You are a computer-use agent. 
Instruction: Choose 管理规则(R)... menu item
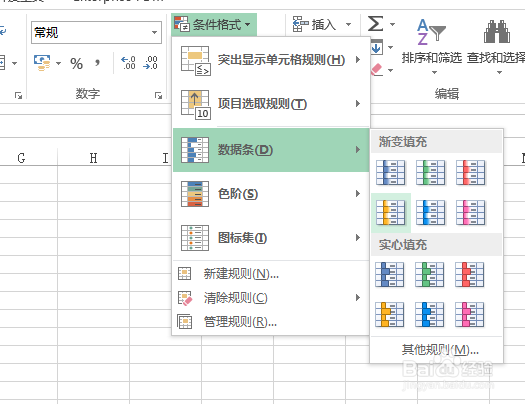(x=271, y=322)
